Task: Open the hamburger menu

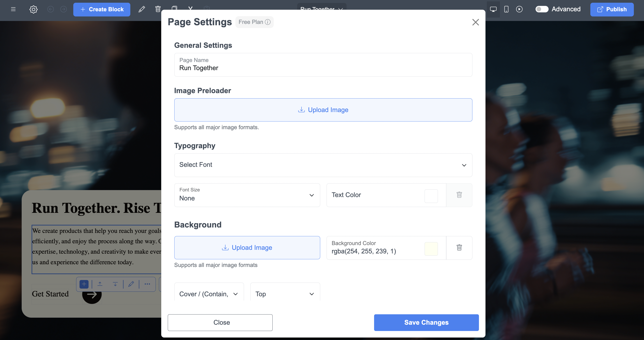Action: [x=13, y=9]
